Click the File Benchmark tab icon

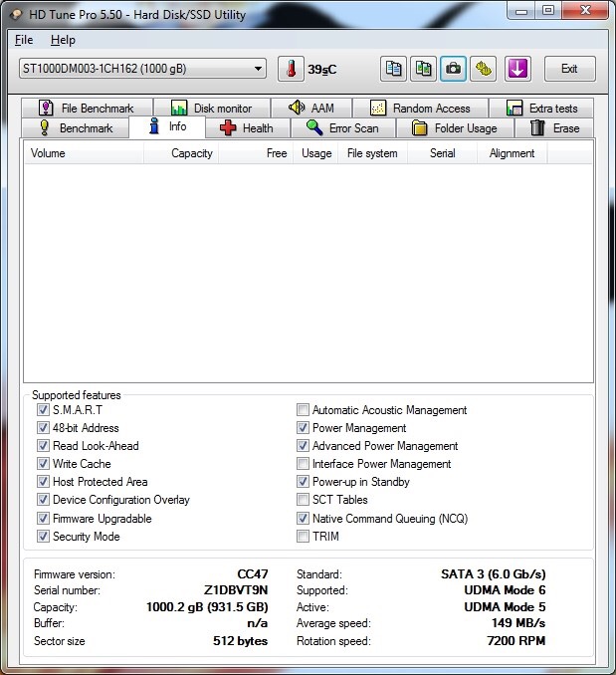pos(46,108)
